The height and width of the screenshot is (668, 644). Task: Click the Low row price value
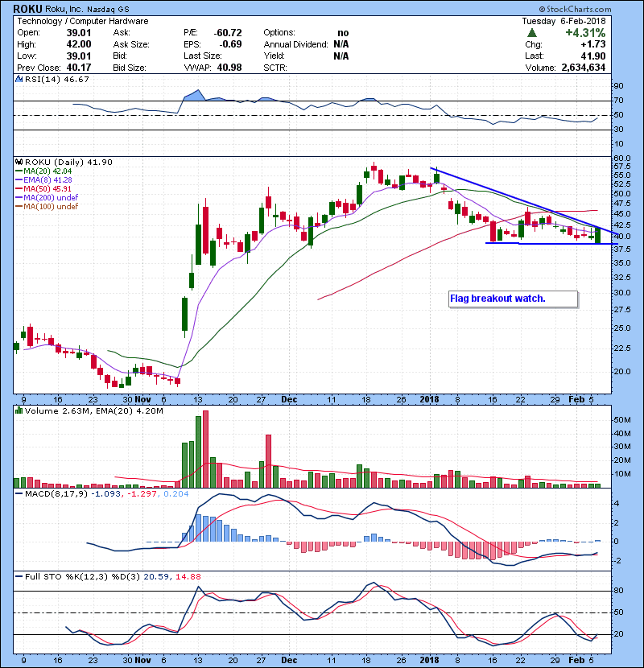tap(79, 56)
